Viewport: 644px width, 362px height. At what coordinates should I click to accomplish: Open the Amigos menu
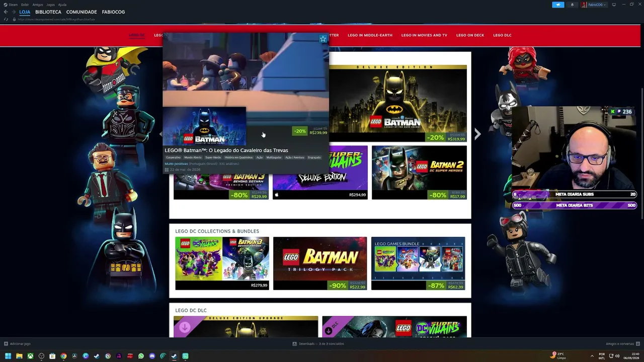[38, 5]
